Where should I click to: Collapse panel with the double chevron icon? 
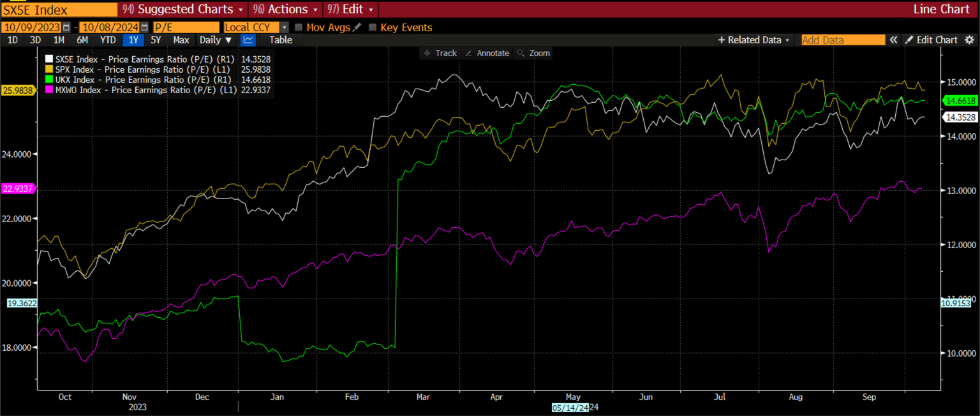(x=894, y=40)
